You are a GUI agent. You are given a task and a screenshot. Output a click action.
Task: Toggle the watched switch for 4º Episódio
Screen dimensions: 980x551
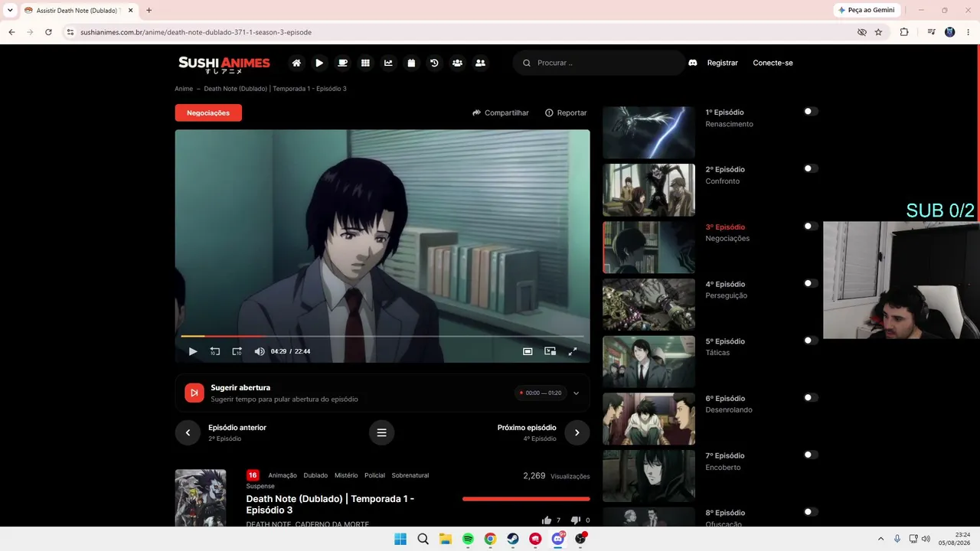811,283
